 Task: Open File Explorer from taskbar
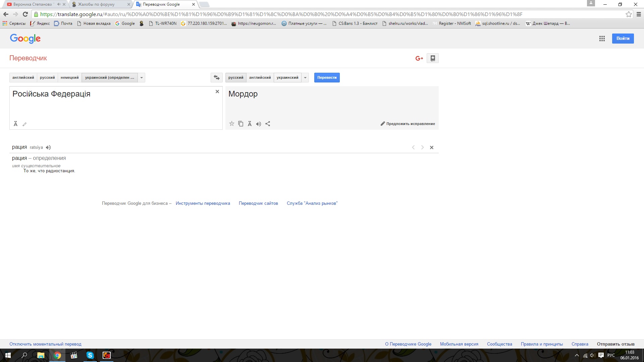pyautogui.click(x=41, y=355)
